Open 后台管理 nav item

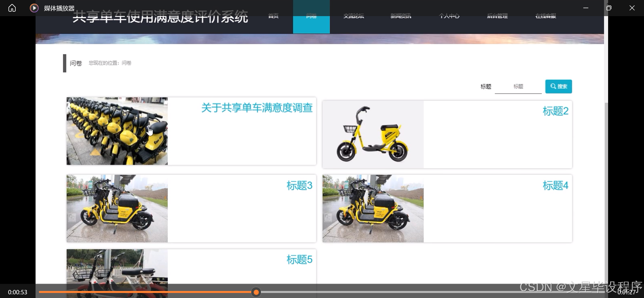497,16
